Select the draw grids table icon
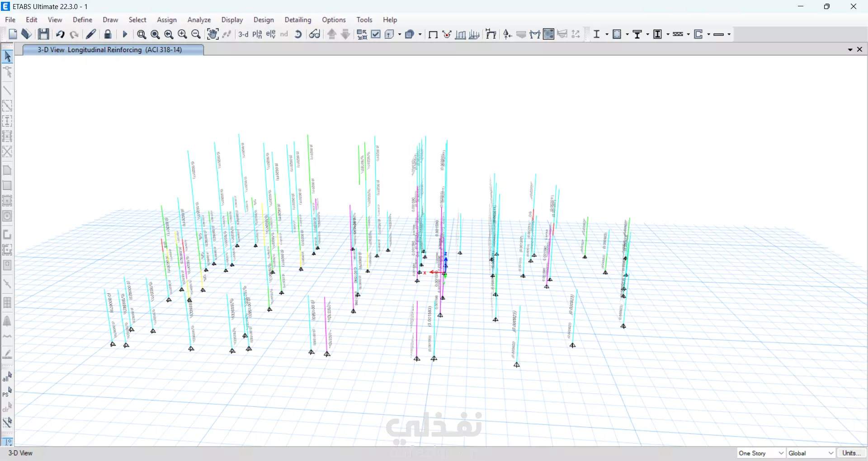The height and width of the screenshot is (461, 868). tap(7, 302)
